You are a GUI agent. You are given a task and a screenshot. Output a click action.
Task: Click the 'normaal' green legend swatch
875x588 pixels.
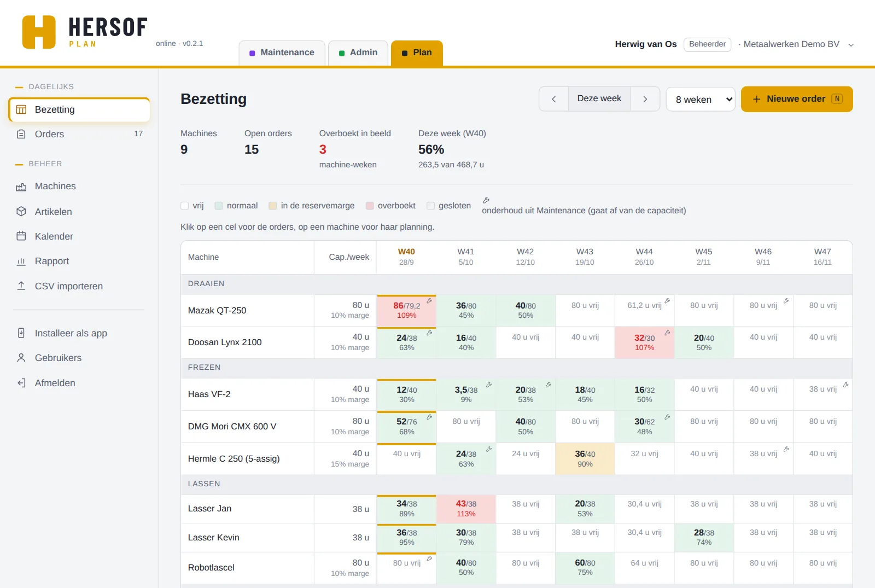(219, 206)
